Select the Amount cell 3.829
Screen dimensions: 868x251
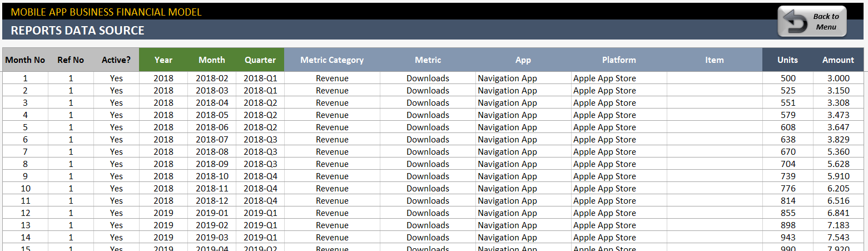coord(839,140)
